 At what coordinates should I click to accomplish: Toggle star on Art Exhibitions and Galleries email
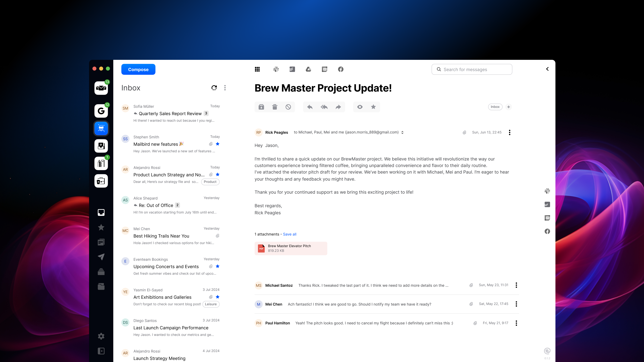[217, 297]
